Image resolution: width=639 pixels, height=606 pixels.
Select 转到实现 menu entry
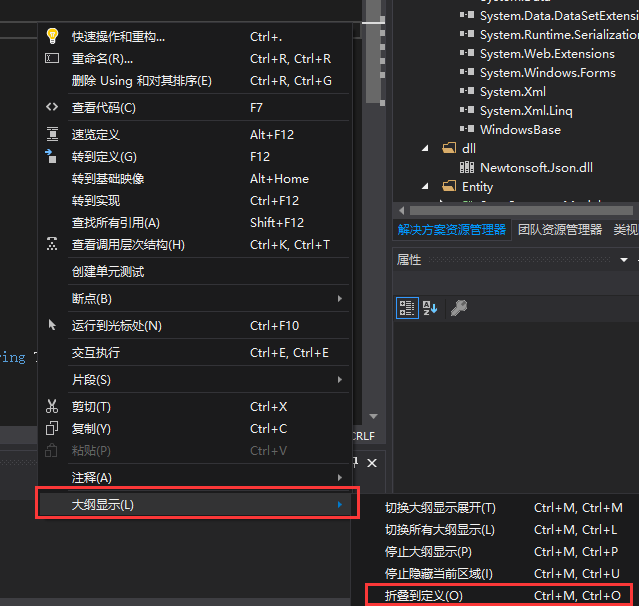[195, 201]
